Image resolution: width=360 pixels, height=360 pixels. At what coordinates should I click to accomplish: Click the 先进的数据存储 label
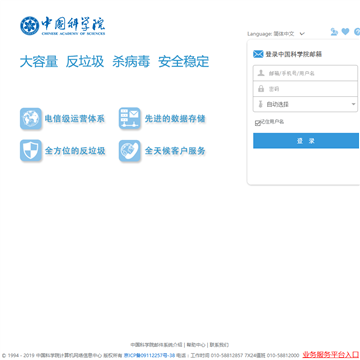point(175,119)
